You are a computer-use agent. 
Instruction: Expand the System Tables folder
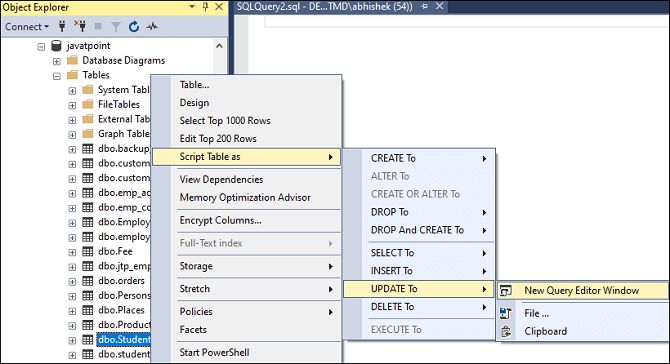coord(72,91)
